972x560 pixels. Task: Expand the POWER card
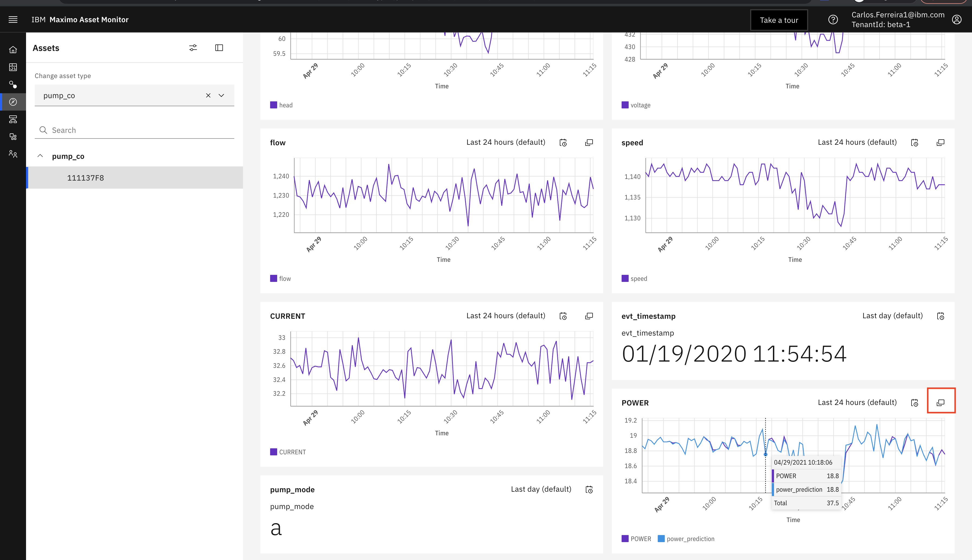(x=941, y=403)
